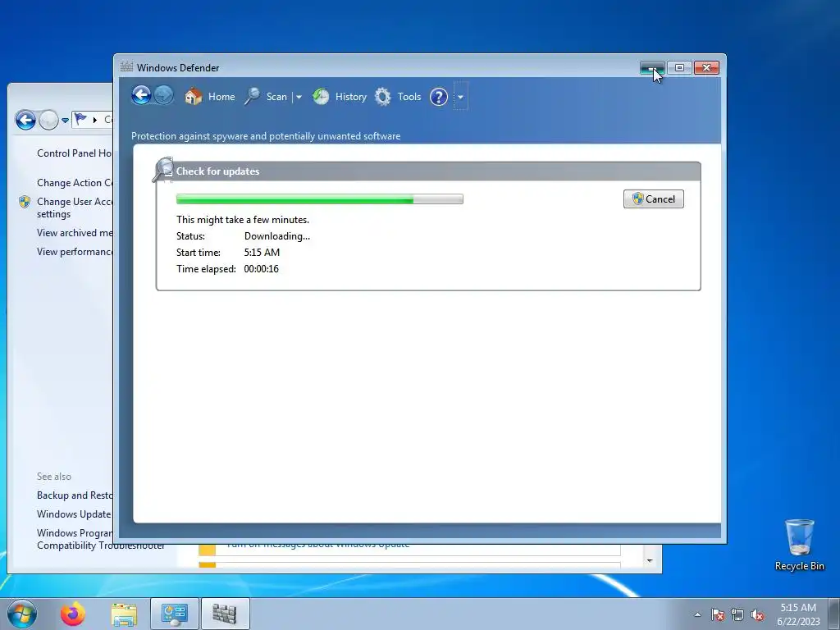Screen dimensions: 840x630
Task: Open View archived messages link
Action: (75, 233)
